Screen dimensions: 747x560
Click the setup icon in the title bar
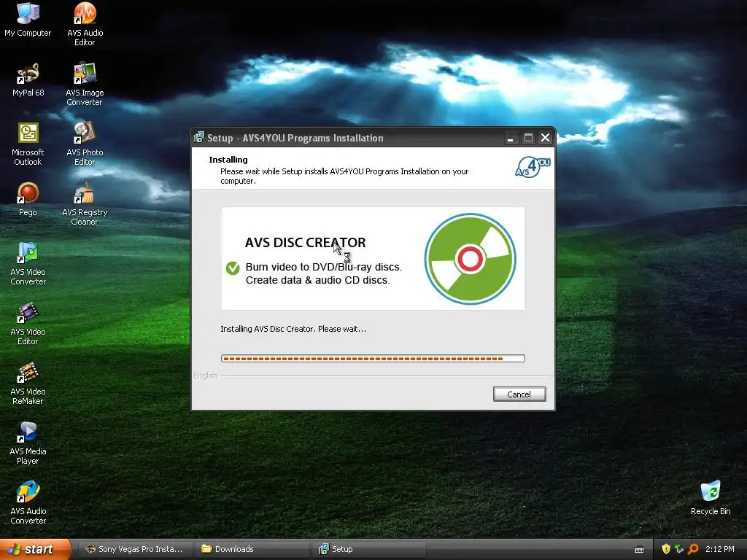[x=198, y=138]
